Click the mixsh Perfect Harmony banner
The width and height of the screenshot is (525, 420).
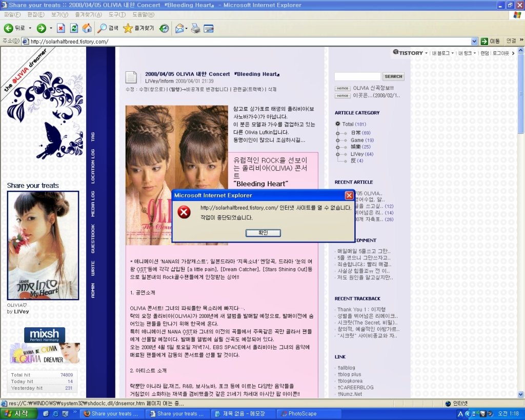point(45,335)
